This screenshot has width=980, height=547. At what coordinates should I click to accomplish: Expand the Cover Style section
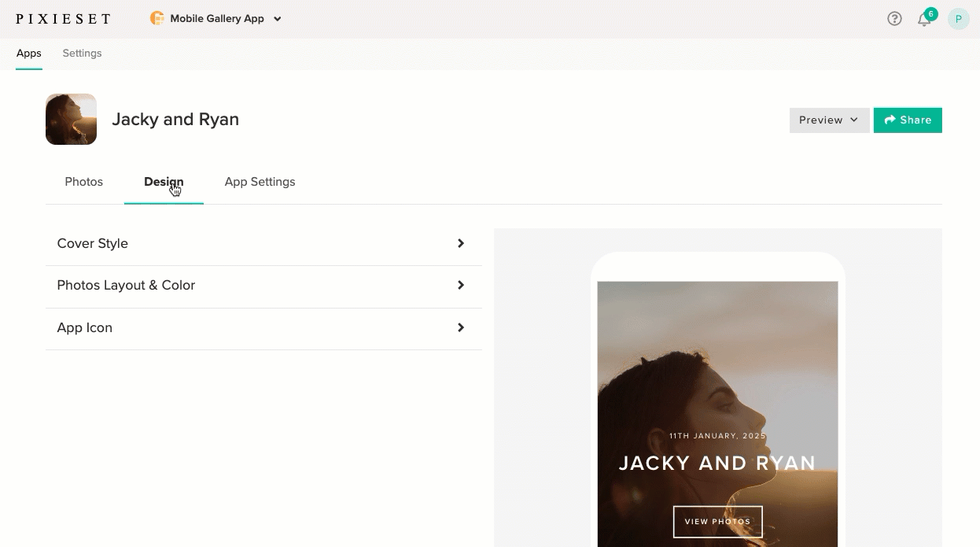tap(263, 244)
